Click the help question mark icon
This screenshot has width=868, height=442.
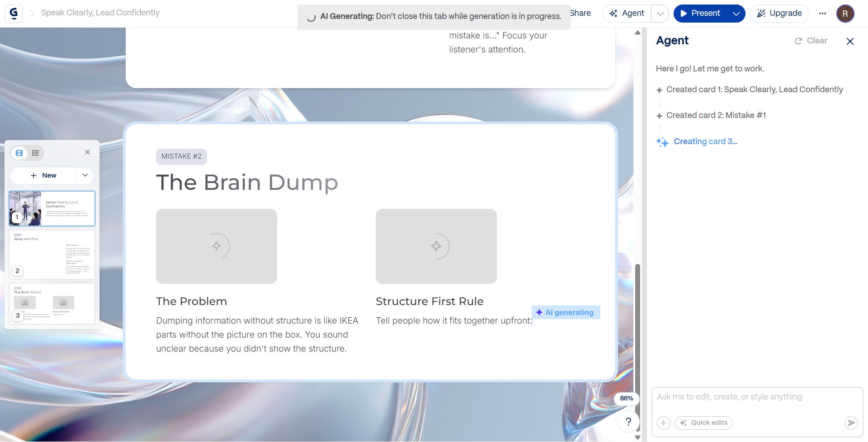tap(628, 422)
